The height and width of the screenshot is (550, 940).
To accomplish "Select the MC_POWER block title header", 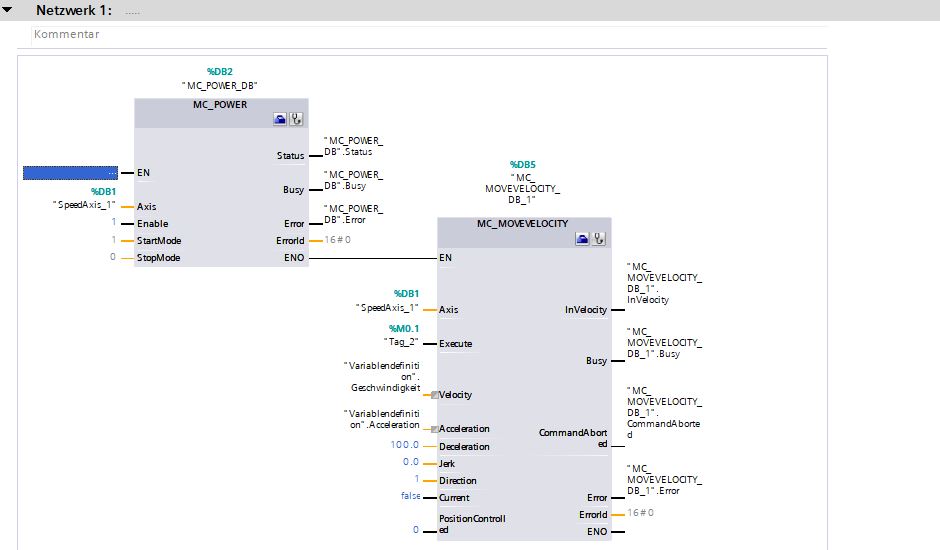I will [219, 104].
